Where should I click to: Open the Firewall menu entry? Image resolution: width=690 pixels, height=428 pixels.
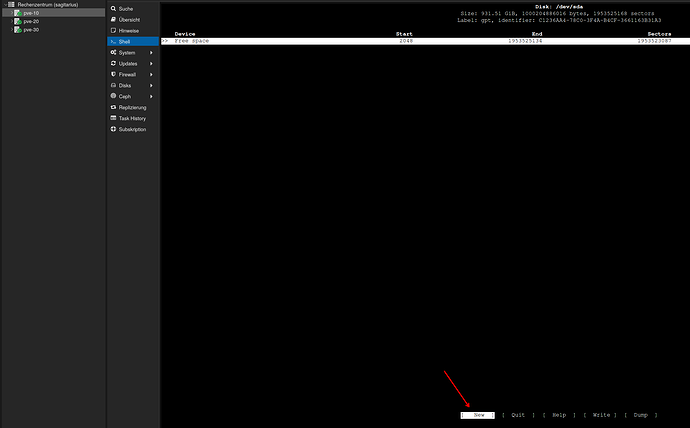[133, 75]
